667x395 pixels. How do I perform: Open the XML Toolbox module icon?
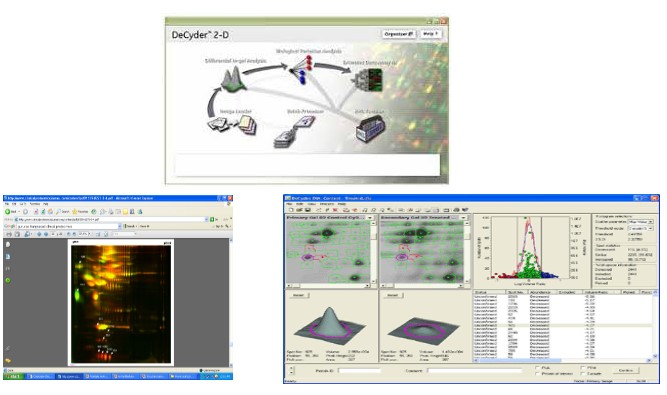pyautogui.click(x=370, y=130)
